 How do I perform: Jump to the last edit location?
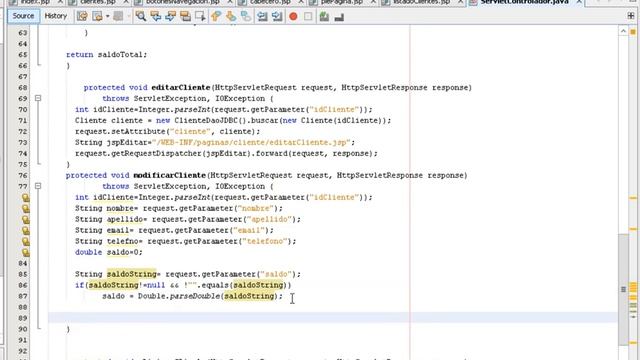[x=82, y=16]
